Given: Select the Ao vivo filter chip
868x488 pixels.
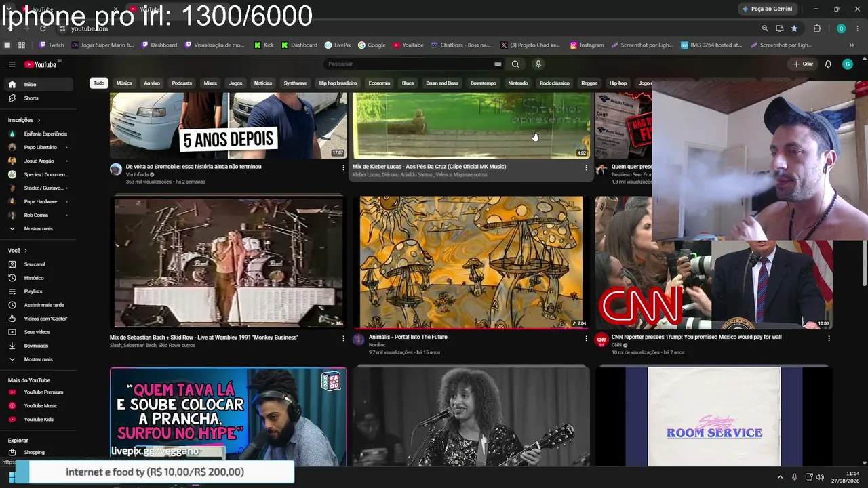Looking at the screenshot, I should 152,83.
